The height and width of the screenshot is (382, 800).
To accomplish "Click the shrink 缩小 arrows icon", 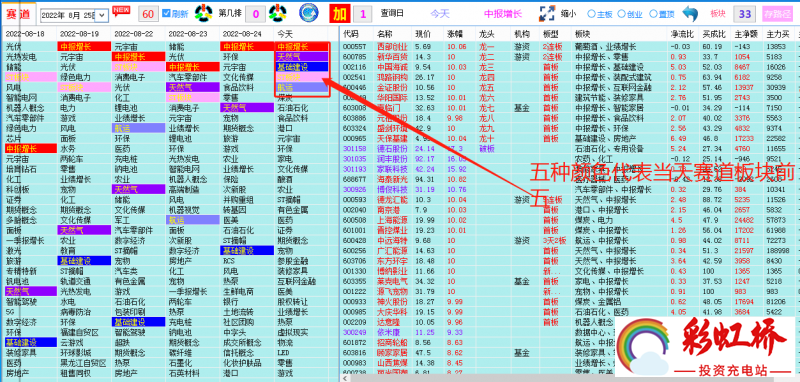I will (547, 14).
